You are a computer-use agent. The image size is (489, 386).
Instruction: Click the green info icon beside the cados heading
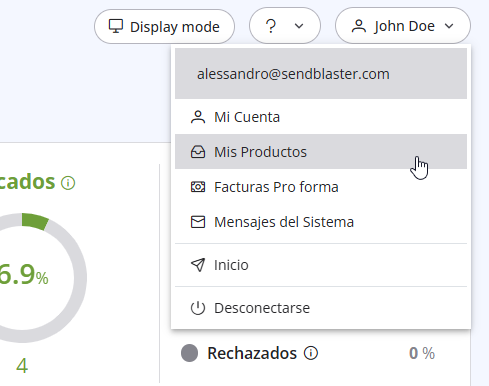(68, 183)
